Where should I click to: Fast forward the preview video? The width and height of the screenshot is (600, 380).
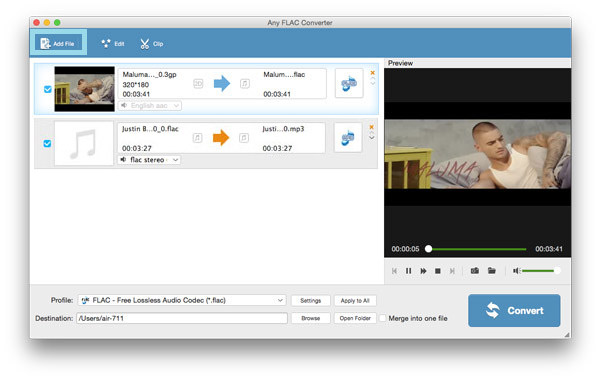click(423, 271)
